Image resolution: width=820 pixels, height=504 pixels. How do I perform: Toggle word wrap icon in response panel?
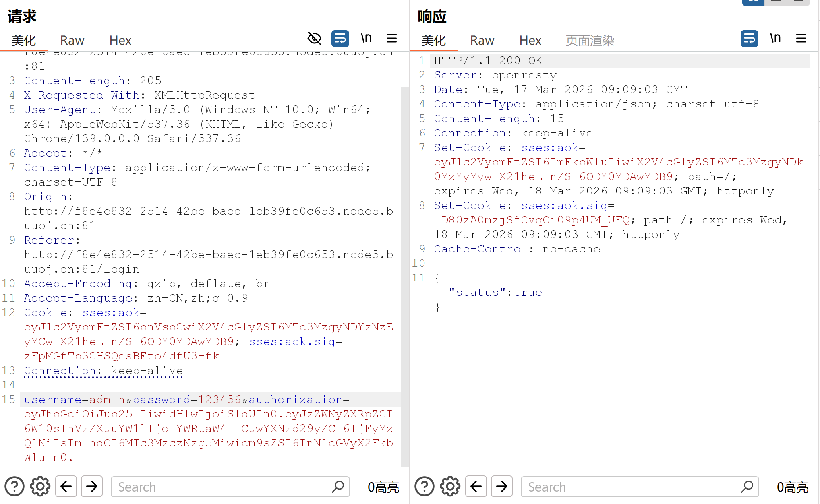[x=749, y=39]
